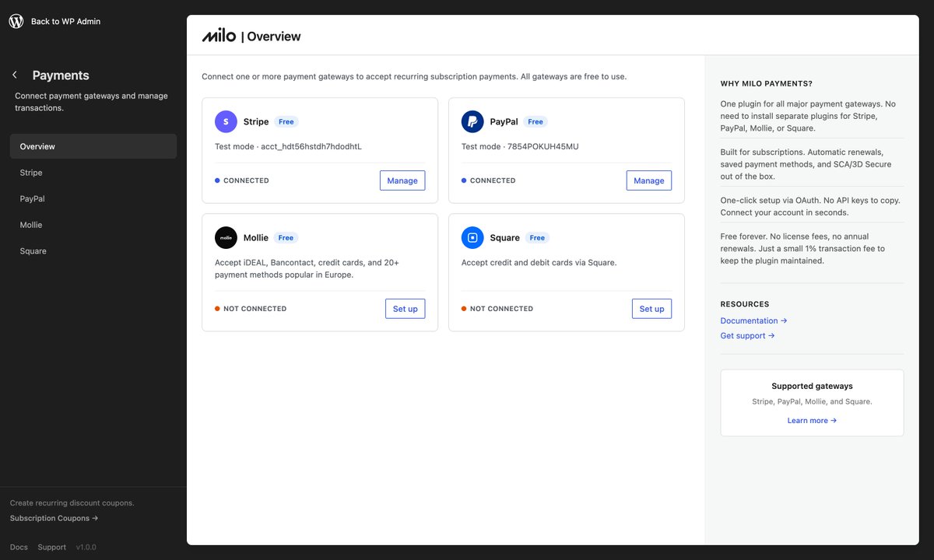Click Set up button for Square
Viewport: 934px width, 560px height.
pyautogui.click(x=651, y=309)
